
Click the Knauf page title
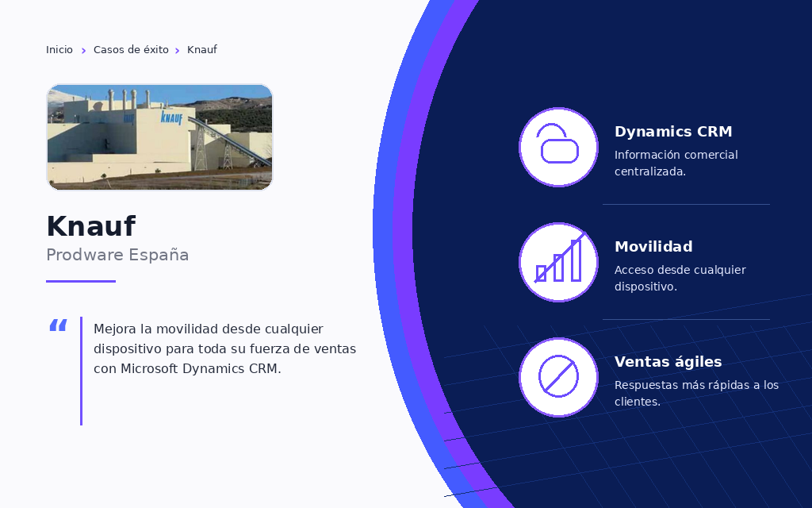91,226
